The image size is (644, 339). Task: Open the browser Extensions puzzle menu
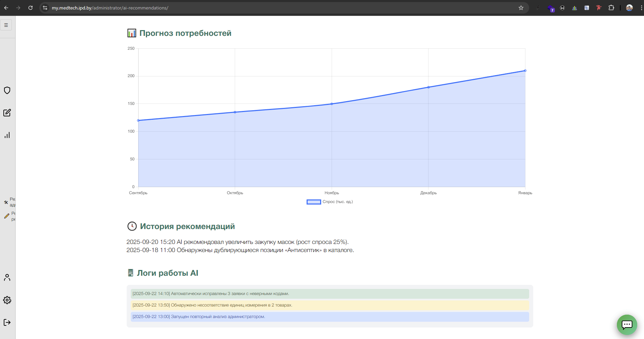pyautogui.click(x=611, y=8)
